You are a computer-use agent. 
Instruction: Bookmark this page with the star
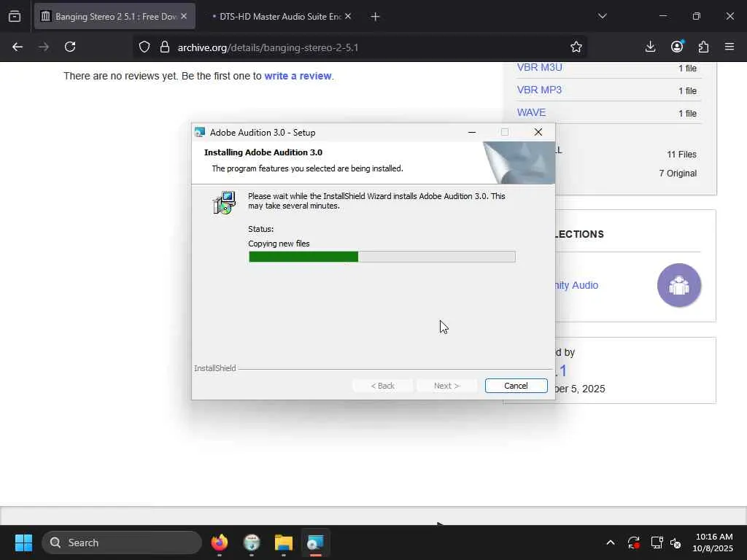576,47
